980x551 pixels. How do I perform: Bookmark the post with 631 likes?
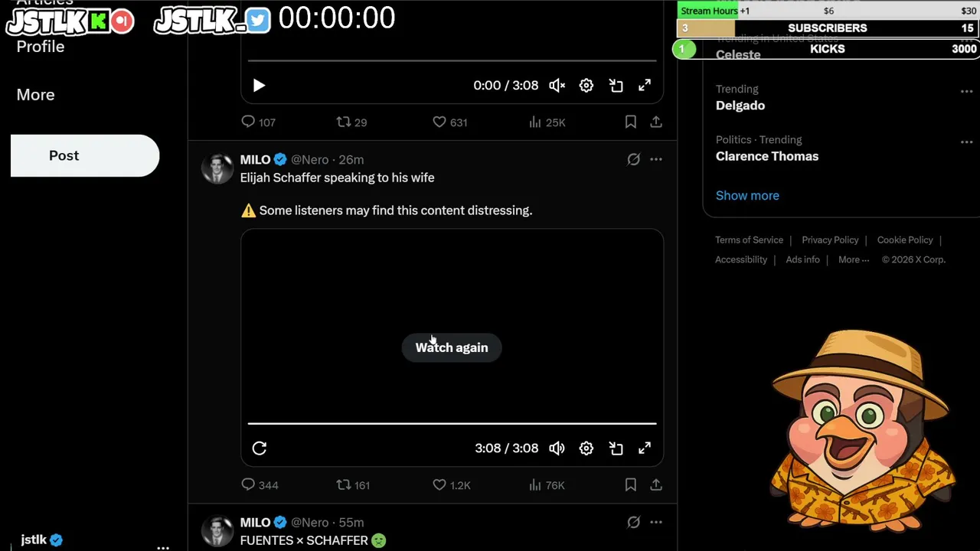pyautogui.click(x=630, y=122)
